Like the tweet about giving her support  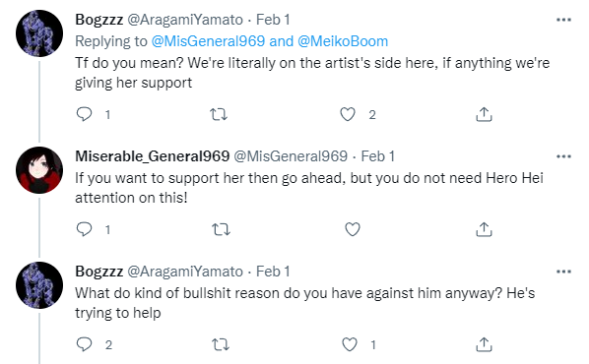point(348,114)
